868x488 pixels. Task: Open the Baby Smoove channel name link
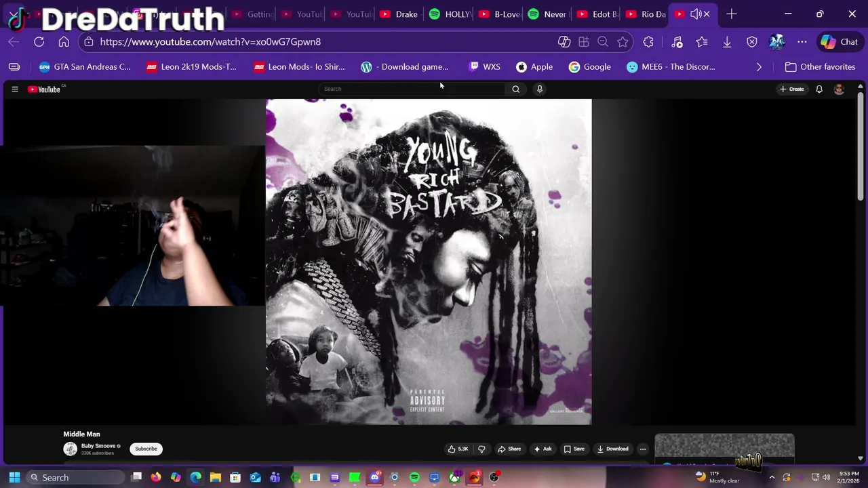pyautogui.click(x=98, y=446)
